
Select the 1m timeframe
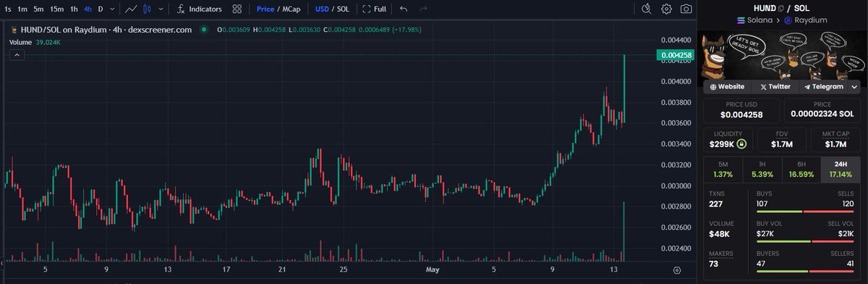click(x=22, y=9)
